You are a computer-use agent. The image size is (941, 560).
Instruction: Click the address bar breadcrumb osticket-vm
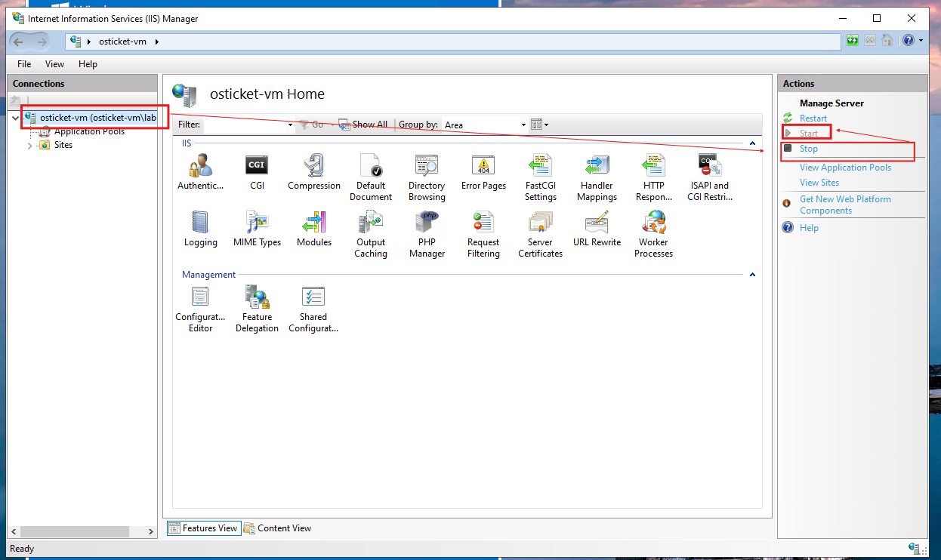click(122, 42)
